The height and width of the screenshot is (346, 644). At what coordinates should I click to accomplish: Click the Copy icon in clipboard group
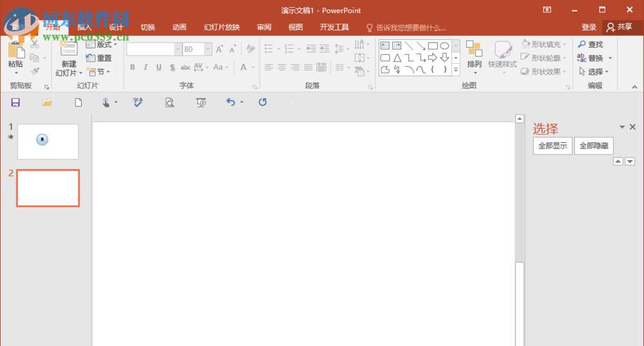coord(35,58)
